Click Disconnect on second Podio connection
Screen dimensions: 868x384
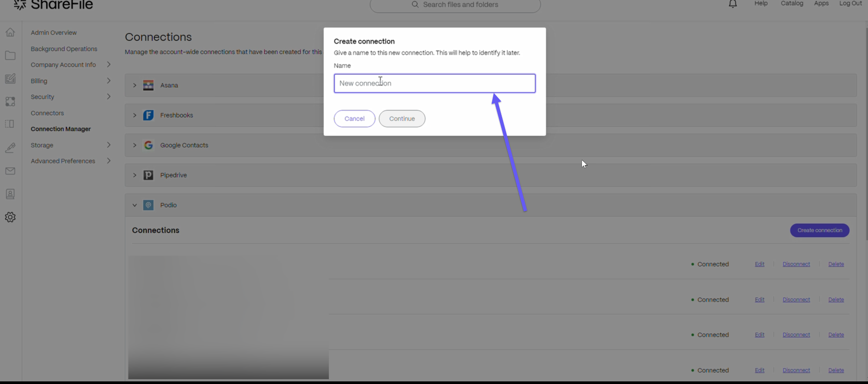(796, 300)
